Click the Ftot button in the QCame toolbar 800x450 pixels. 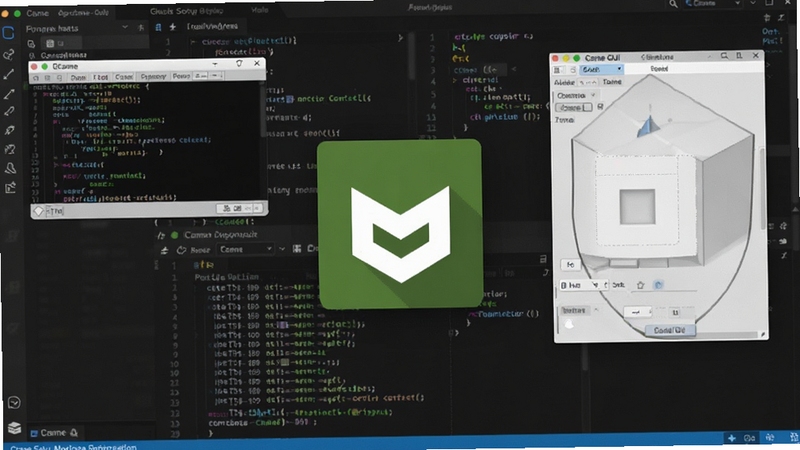tap(101, 77)
